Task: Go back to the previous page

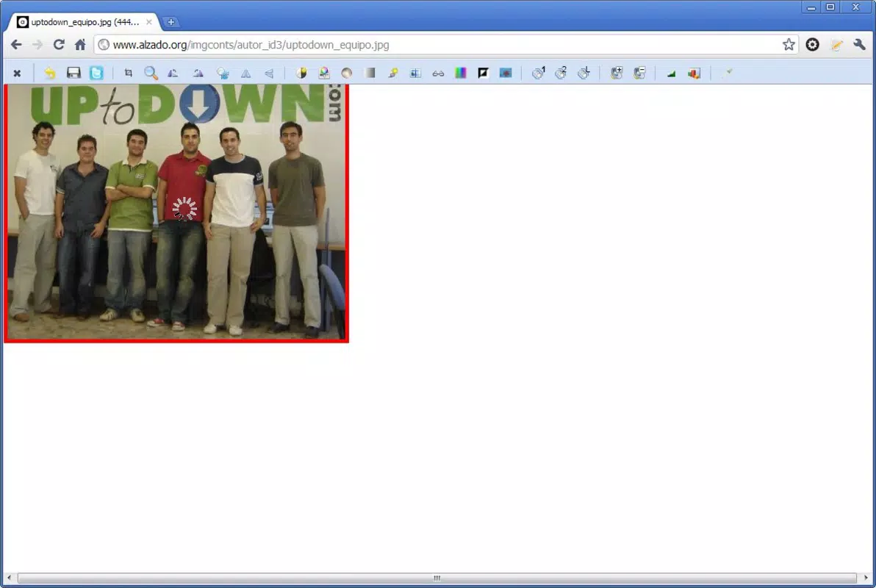Action: pos(16,45)
